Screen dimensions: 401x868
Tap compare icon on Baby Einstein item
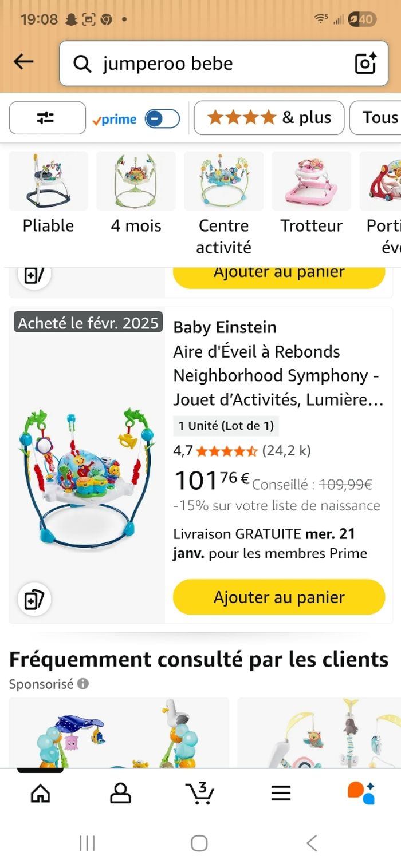point(34,600)
